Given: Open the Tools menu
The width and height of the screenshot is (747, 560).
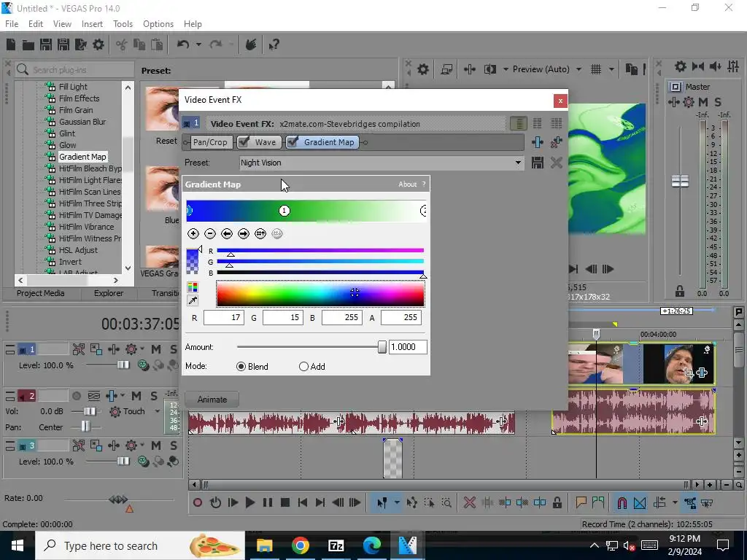Looking at the screenshot, I should (123, 24).
